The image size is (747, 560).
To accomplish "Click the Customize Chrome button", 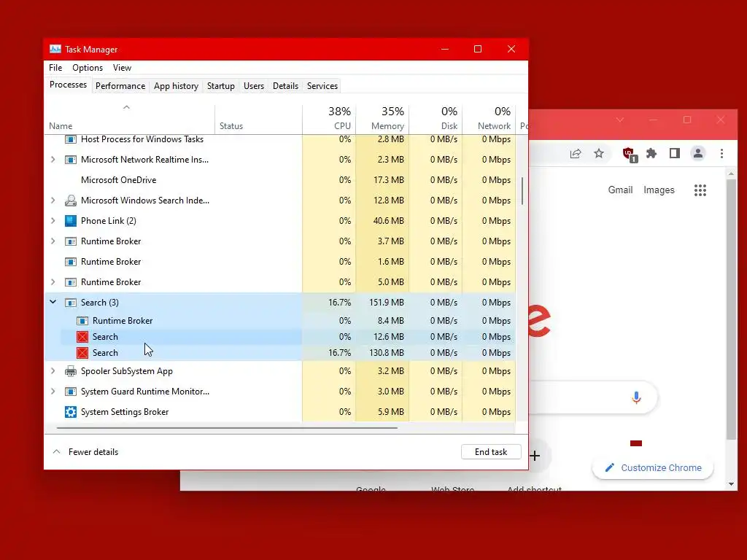I will coord(653,467).
